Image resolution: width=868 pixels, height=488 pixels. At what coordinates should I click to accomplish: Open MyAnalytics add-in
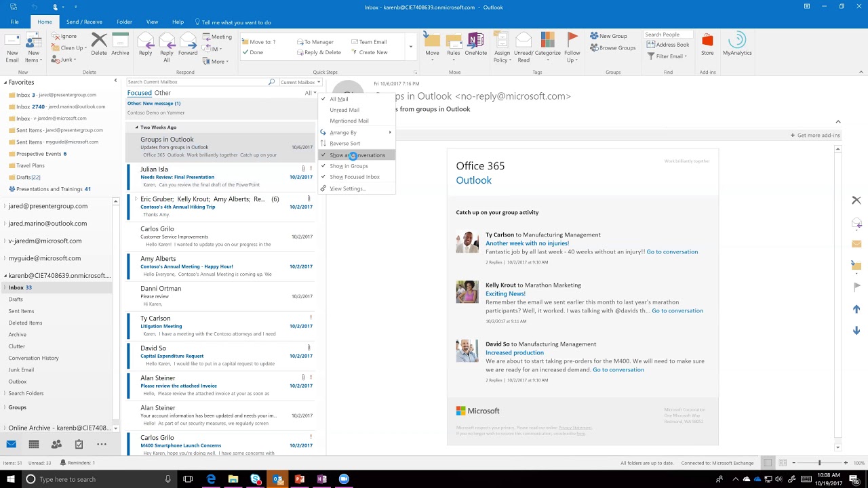tap(737, 45)
